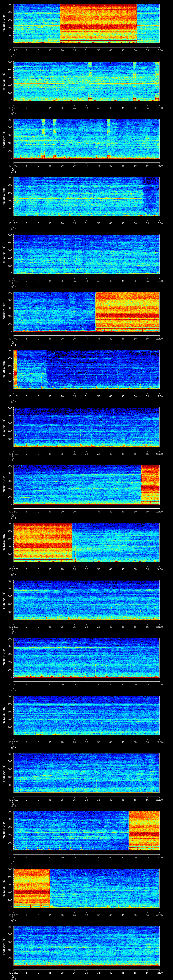The width and height of the screenshot is (173, 980).
Task: Click the 13:15:00 time label
Action: pyautogui.click(x=13, y=108)
